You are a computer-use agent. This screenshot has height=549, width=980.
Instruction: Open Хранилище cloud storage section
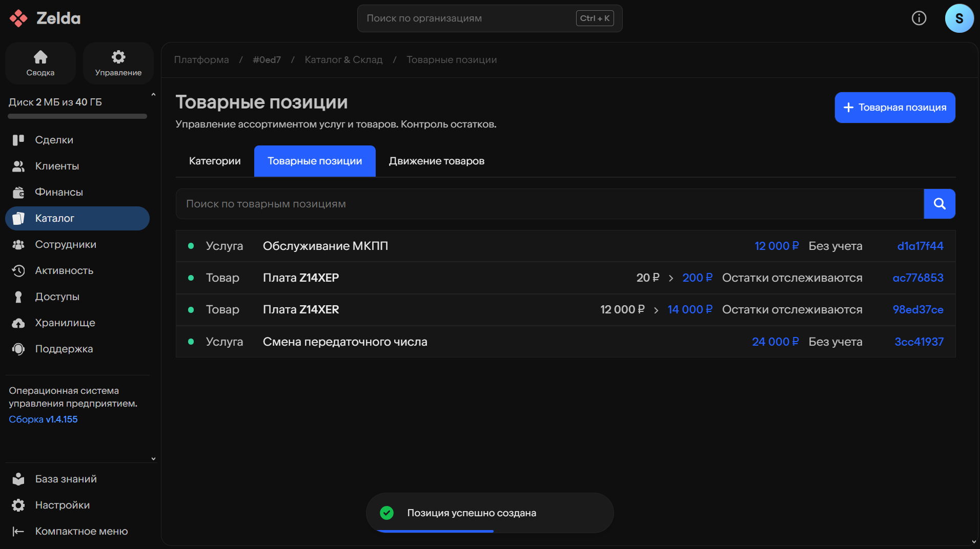coord(65,323)
